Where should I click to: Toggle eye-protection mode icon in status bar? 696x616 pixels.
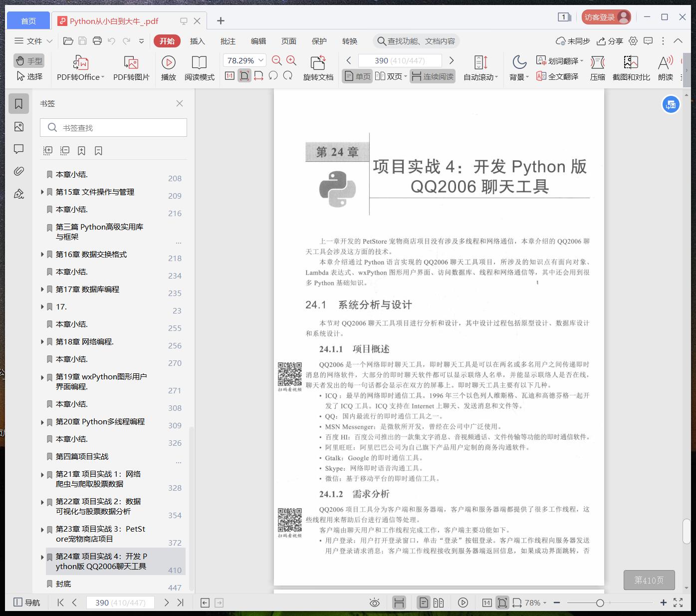pos(374,603)
